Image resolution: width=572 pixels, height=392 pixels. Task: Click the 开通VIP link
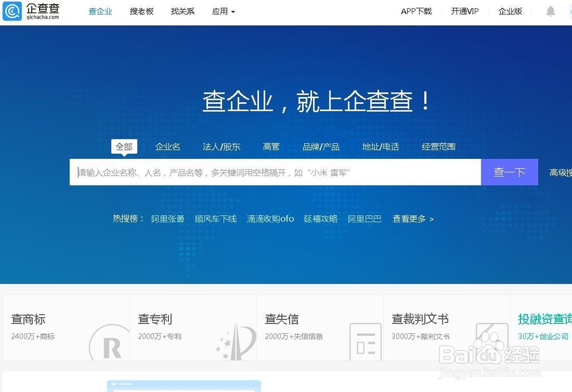[464, 11]
